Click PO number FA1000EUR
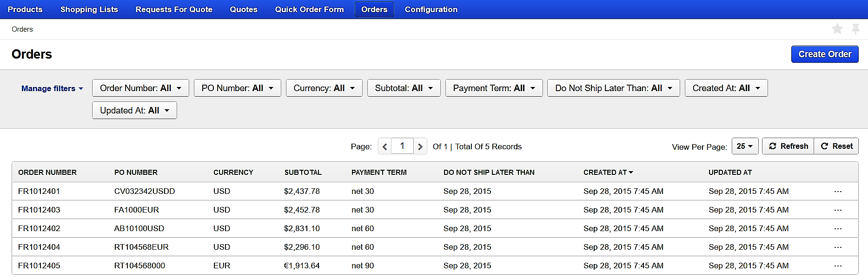Viewport: 868px width, 279px height. [137, 210]
